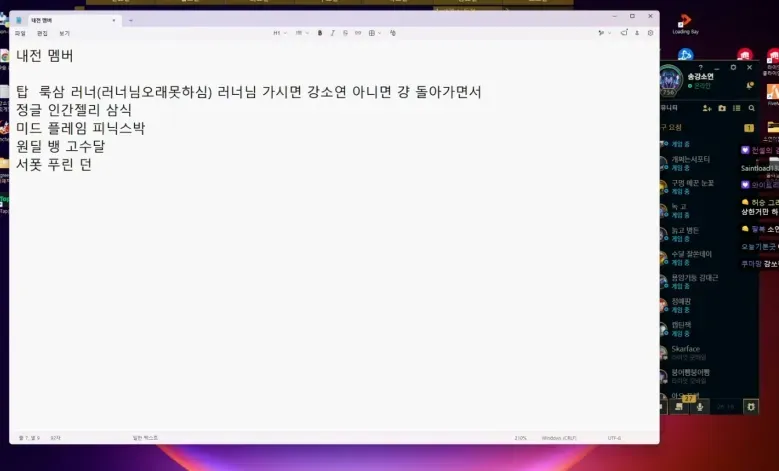This screenshot has width=779, height=471.
Task: Click the line starting with 탑 룩삼
Action: tap(248, 92)
